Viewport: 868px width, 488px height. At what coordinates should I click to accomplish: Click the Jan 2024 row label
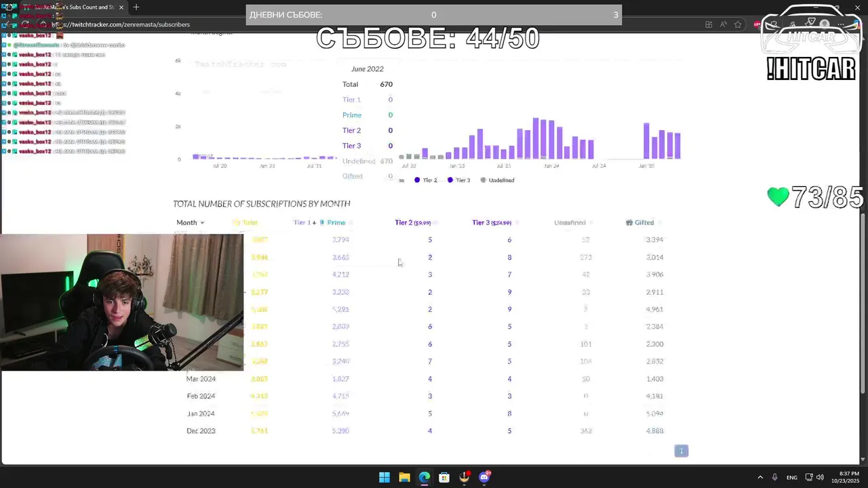201,413
